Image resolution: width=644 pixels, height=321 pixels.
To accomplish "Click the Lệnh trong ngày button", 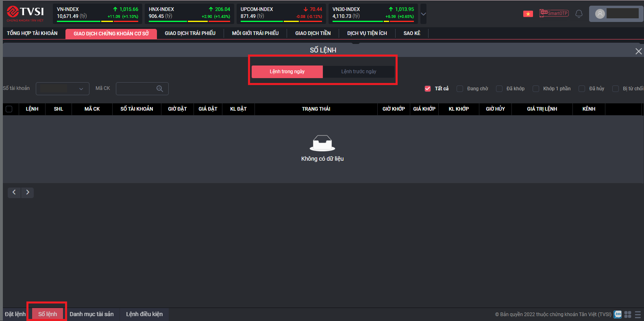I will click(x=287, y=72).
